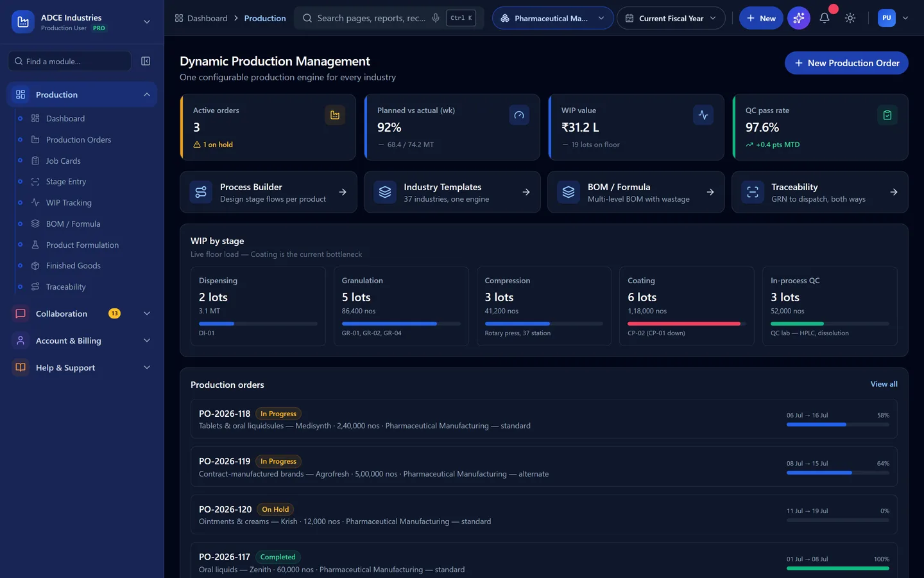The image size is (924, 578).
Task: Open the PO-2026-119 order row
Action: pos(543,467)
